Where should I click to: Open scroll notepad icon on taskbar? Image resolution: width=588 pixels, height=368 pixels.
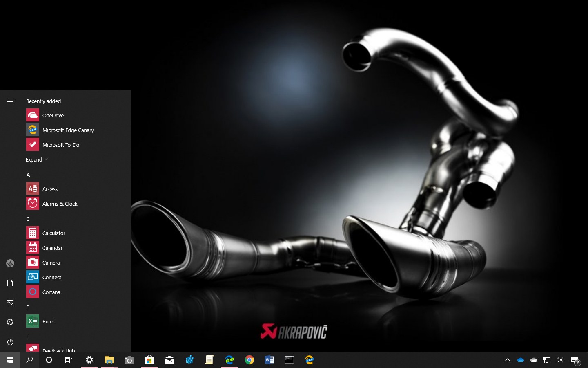(209, 360)
